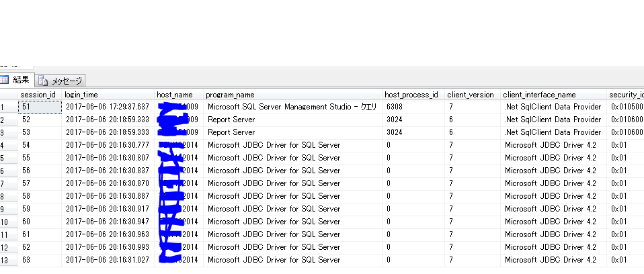This screenshot has width=644, height=274.
Task: Select JDBC Driver program cell in session 58 row
Action: pos(293,196)
